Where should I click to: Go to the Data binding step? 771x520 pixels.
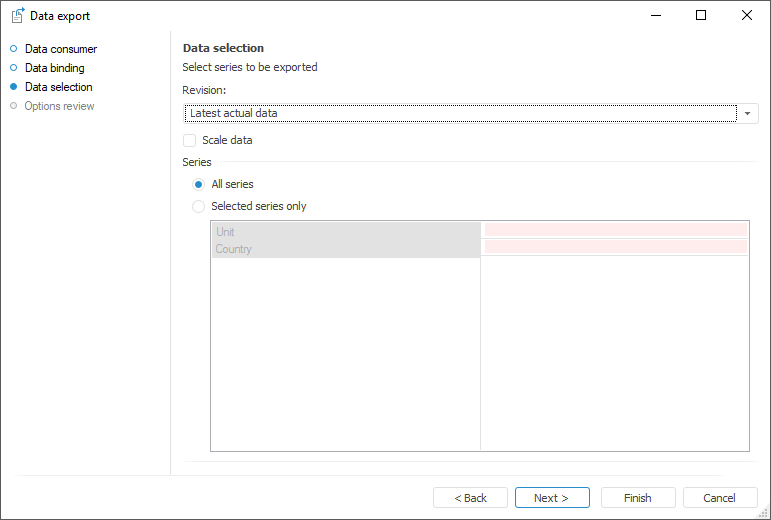[55, 68]
